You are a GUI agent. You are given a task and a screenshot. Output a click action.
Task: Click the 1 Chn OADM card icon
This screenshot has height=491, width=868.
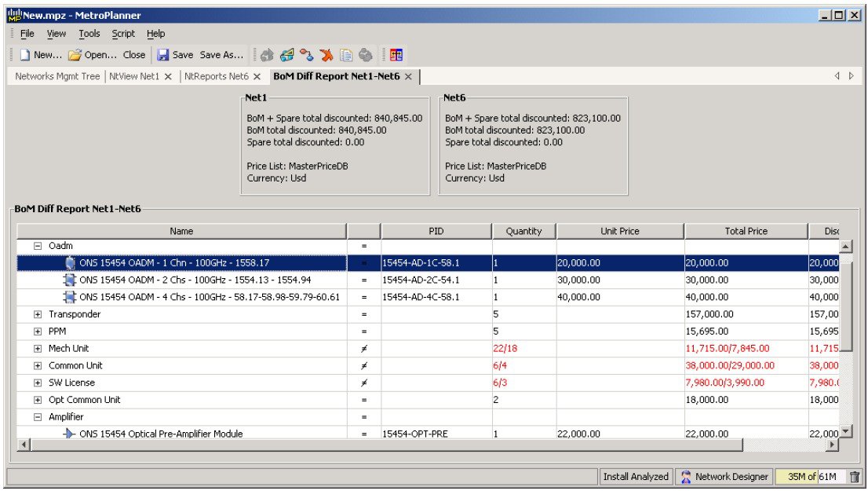70,262
